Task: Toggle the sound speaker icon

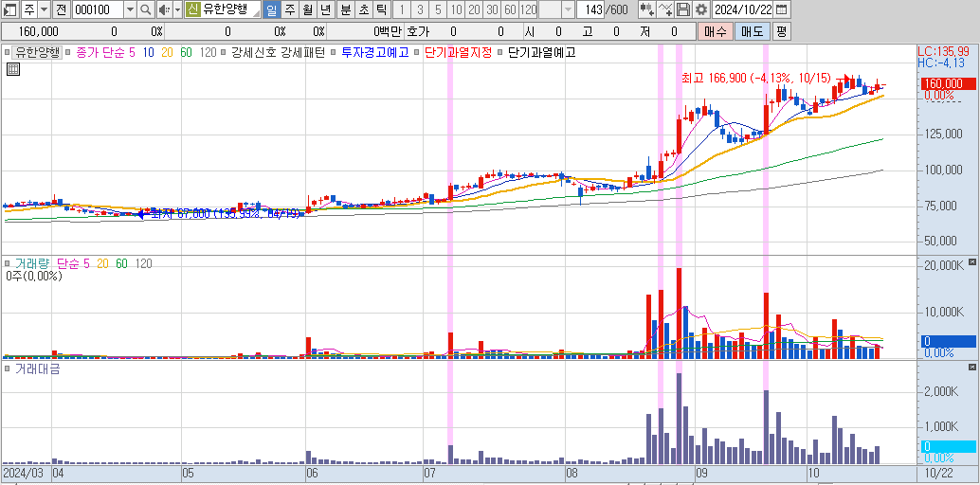Action: [163, 9]
